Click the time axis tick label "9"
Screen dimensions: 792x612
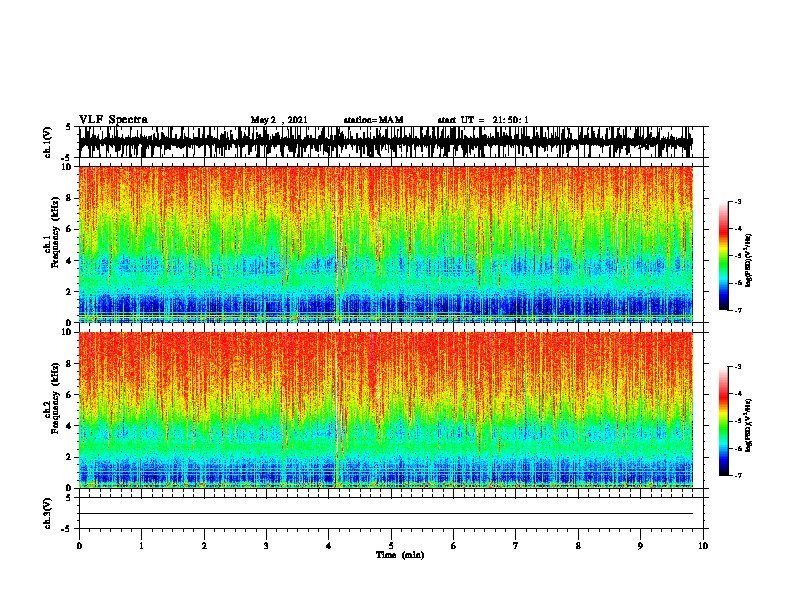click(640, 546)
